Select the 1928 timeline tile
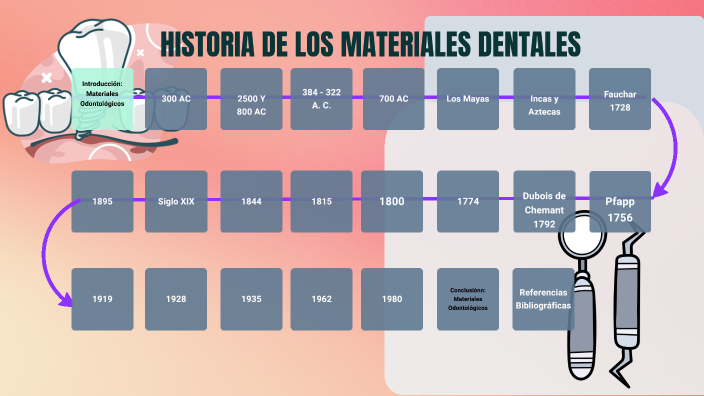This screenshot has width=704, height=396. 176,299
